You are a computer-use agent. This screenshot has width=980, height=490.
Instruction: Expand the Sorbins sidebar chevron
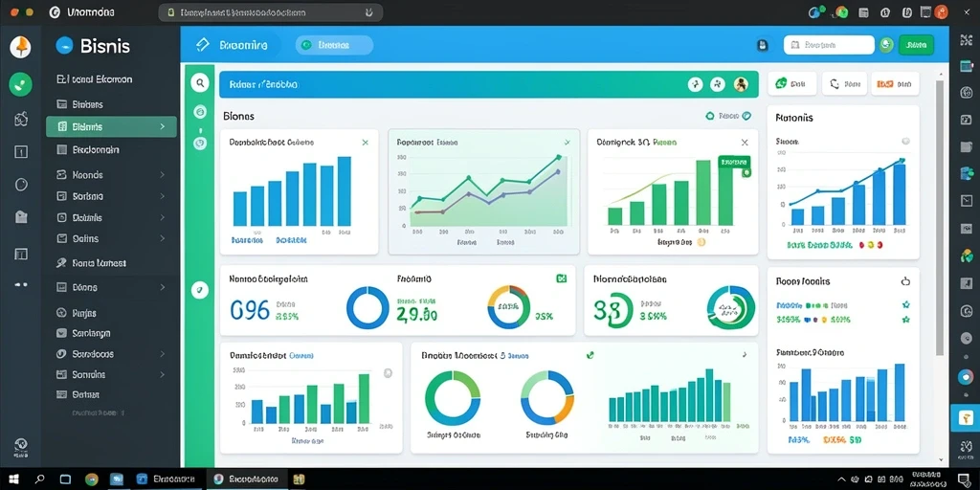(163, 196)
